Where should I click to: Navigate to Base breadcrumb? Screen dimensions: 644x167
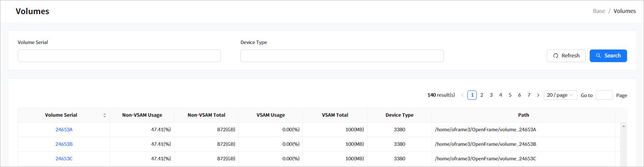coord(599,11)
